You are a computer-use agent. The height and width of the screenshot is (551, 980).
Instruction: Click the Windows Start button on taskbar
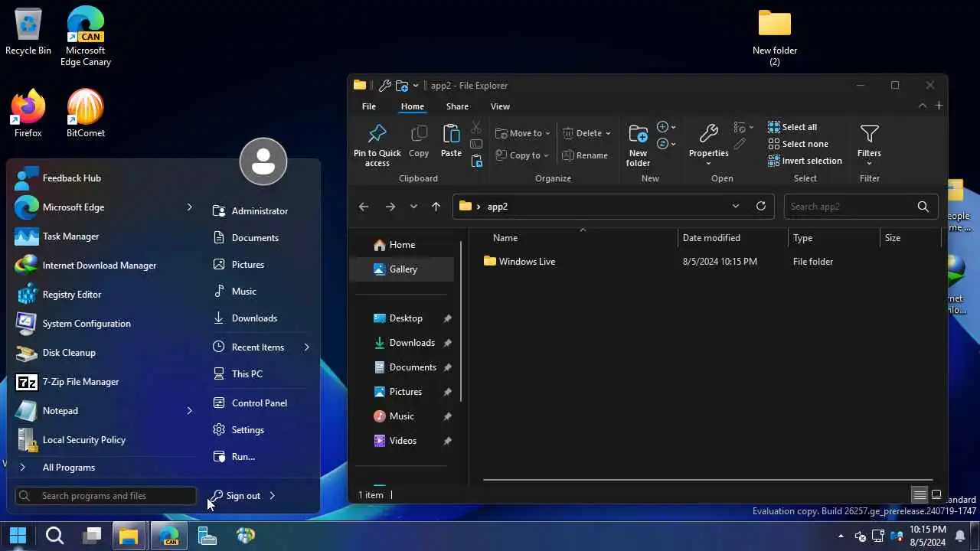click(18, 536)
